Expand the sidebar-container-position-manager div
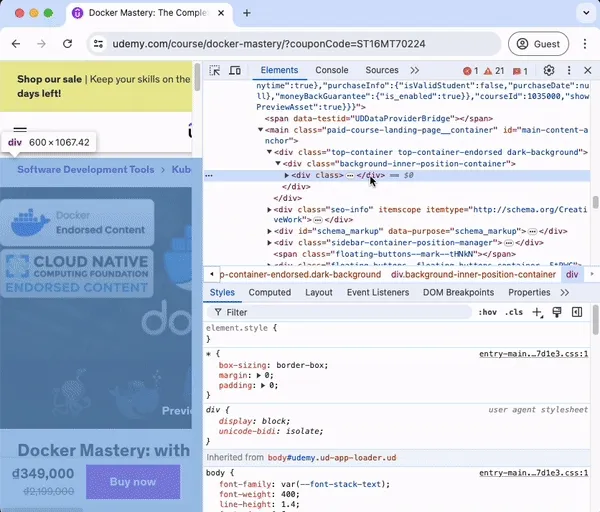Image resolution: width=600 pixels, height=512 pixels. click(269, 243)
